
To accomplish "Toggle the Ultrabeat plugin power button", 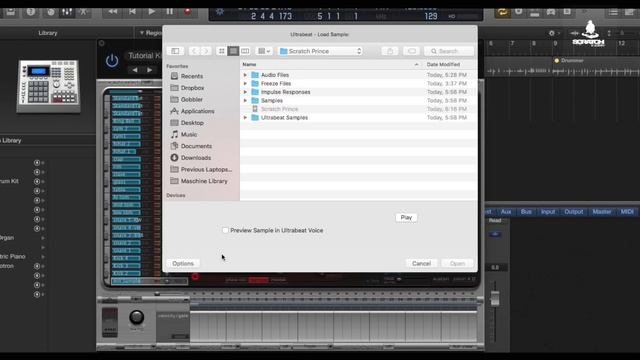I will [112, 61].
